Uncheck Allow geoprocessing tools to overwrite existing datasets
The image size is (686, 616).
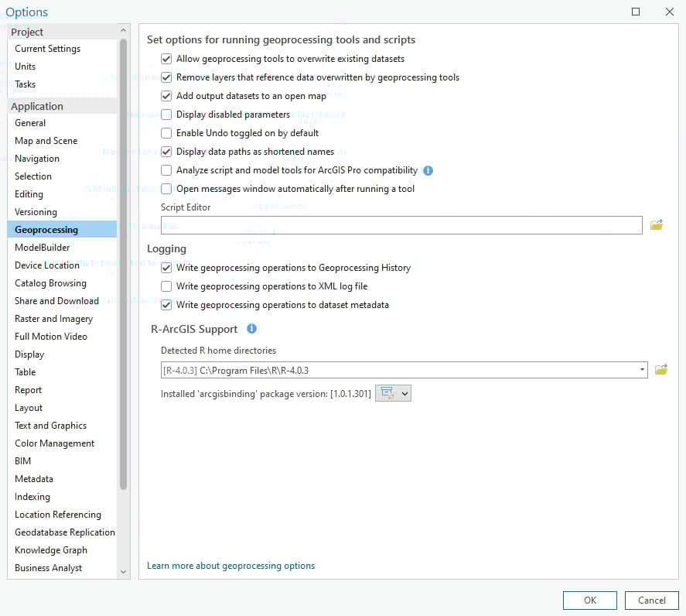pos(166,58)
